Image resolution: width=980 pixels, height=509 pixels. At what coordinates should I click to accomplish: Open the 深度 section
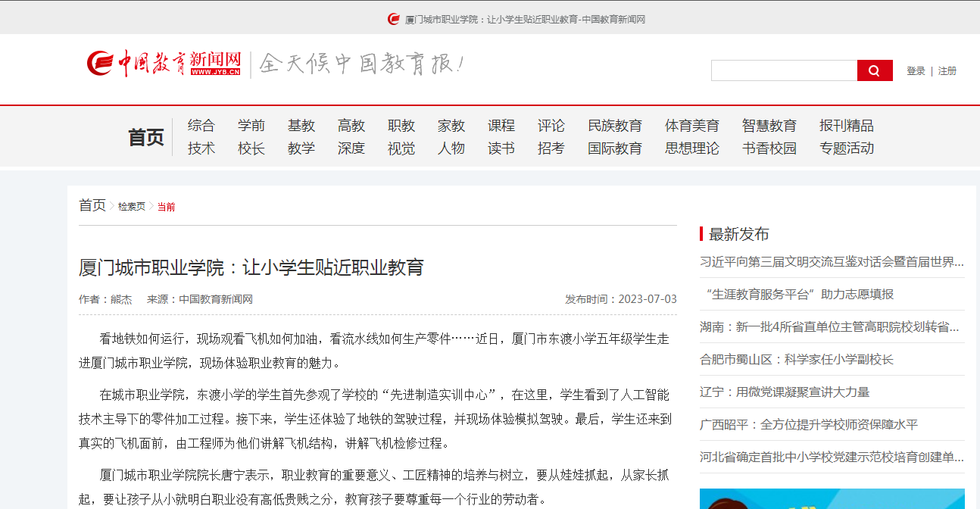(351, 148)
